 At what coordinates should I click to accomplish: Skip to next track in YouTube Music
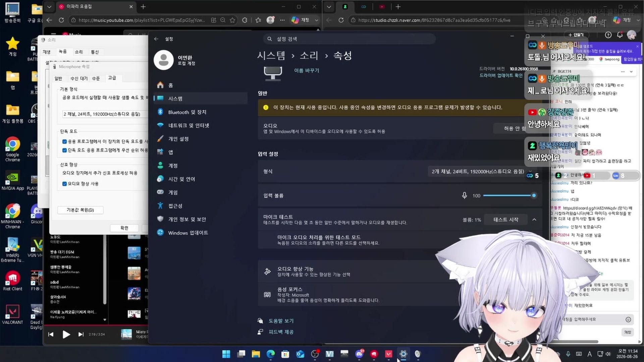pos(81,334)
